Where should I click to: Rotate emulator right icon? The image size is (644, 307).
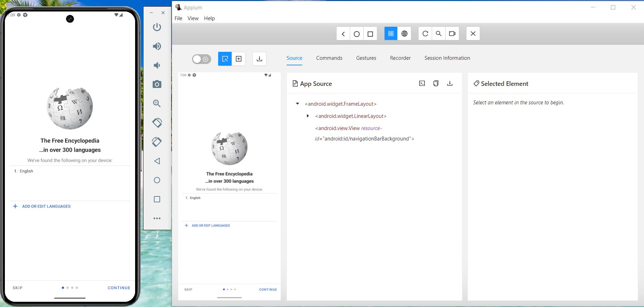(157, 142)
